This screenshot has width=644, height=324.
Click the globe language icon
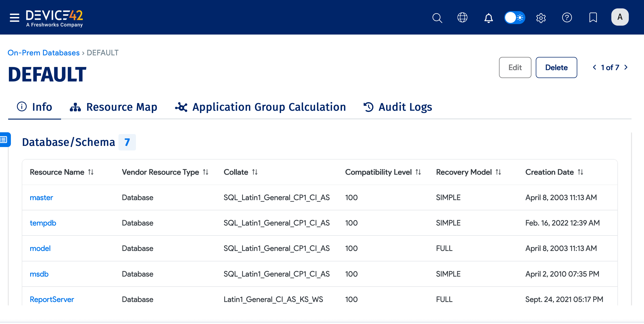pos(462,17)
